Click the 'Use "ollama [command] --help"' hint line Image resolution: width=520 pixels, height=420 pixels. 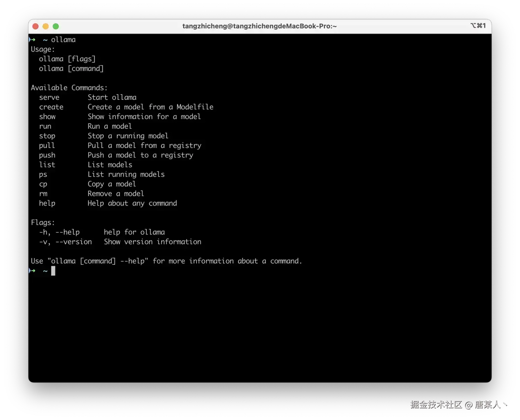tap(166, 261)
